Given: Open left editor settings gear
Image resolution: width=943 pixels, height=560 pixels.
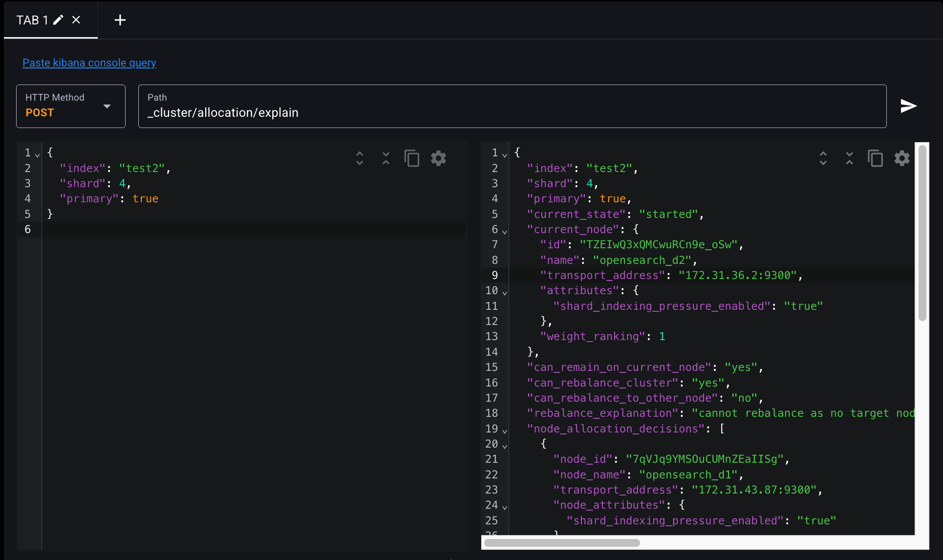Looking at the screenshot, I should [x=438, y=158].
